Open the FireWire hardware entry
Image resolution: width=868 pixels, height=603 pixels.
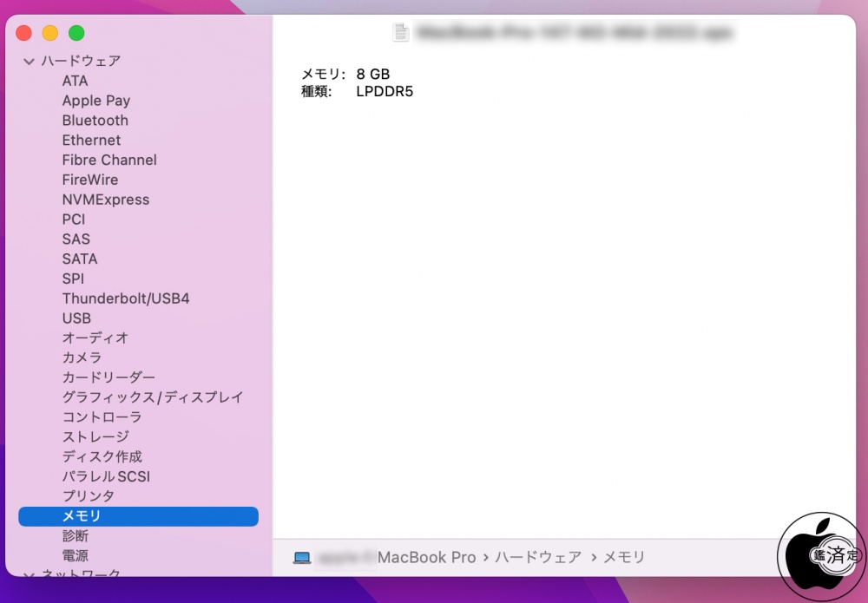pos(89,180)
